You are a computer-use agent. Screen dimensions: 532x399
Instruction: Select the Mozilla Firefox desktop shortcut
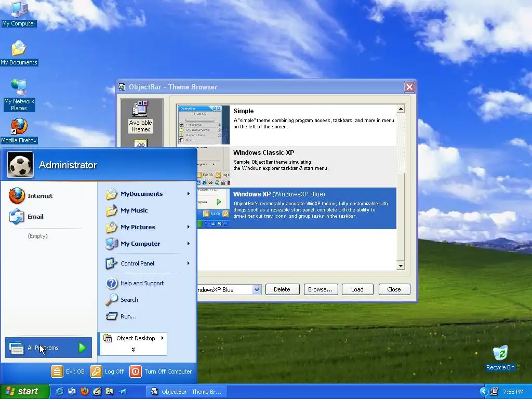click(x=19, y=131)
